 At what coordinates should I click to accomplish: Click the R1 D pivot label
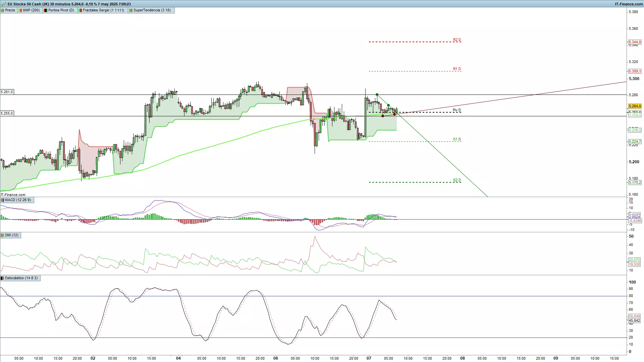click(x=457, y=69)
